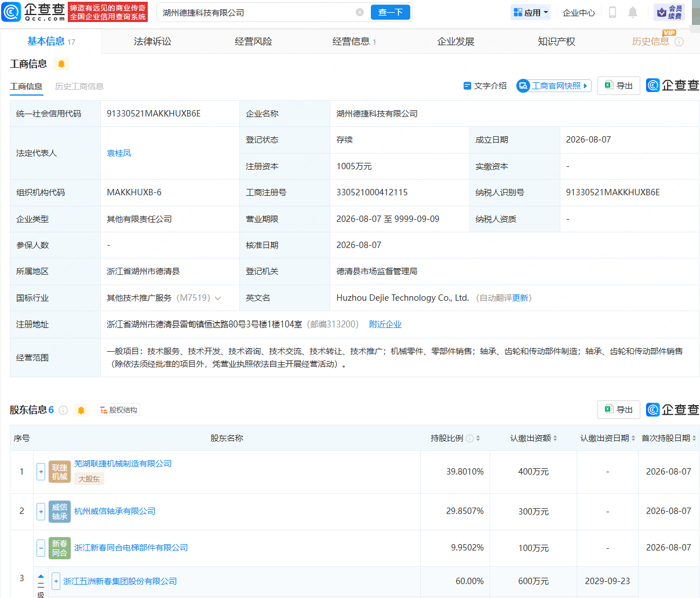Screen dimensions: 700x598
Task: Export shareholder info with 导出 button
Action: [619, 410]
